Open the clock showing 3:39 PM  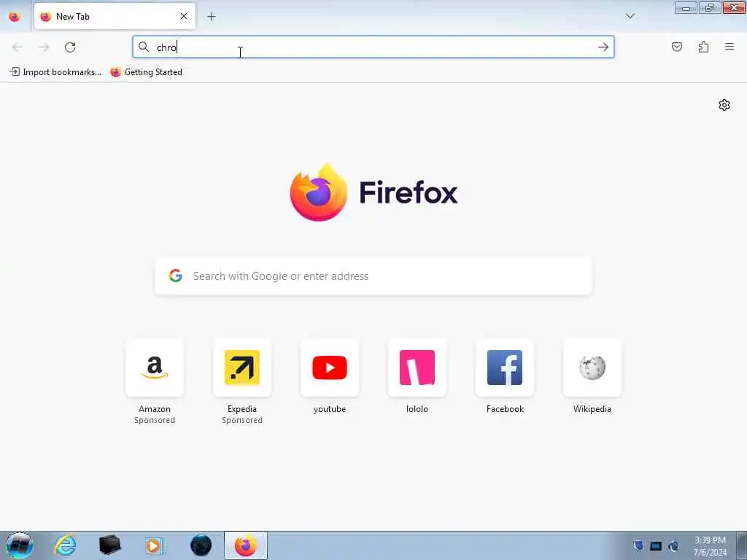710,546
